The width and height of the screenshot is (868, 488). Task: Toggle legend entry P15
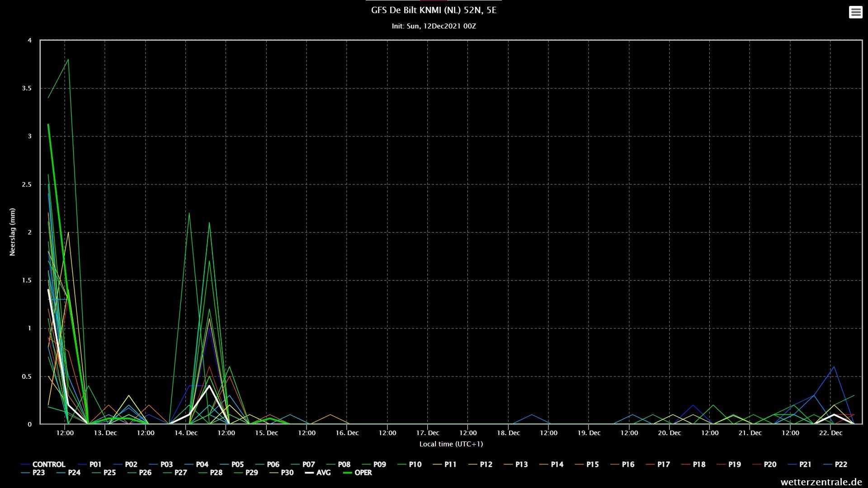pyautogui.click(x=587, y=465)
